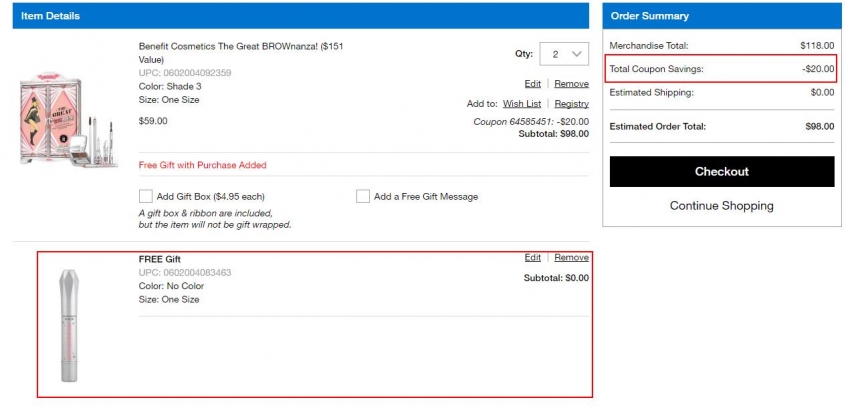Select the gift box & ribbon note text
The width and height of the screenshot is (860, 414).
[215, 219]
